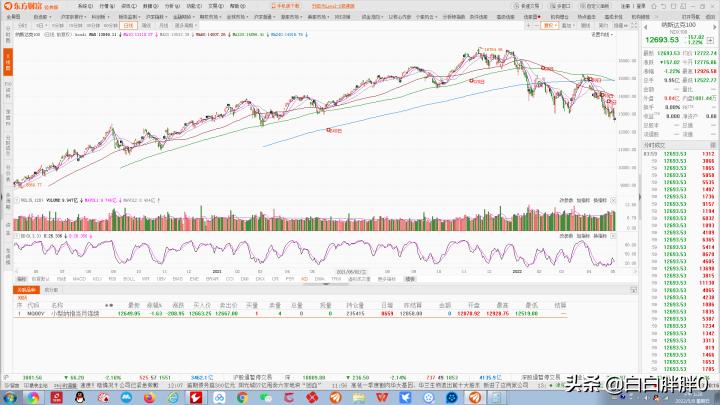Open QQ penguin app in taskbar
Screen dimensions: 720x405
click(79, 397)
